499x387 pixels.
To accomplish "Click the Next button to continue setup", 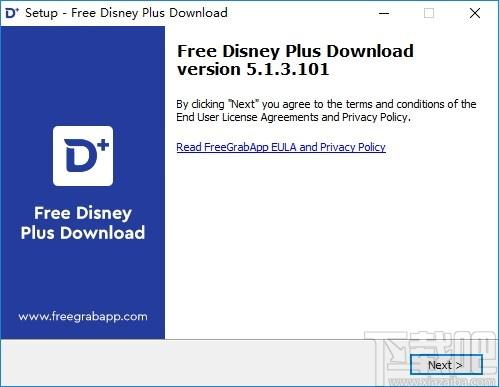I will (x=446, y=365).
